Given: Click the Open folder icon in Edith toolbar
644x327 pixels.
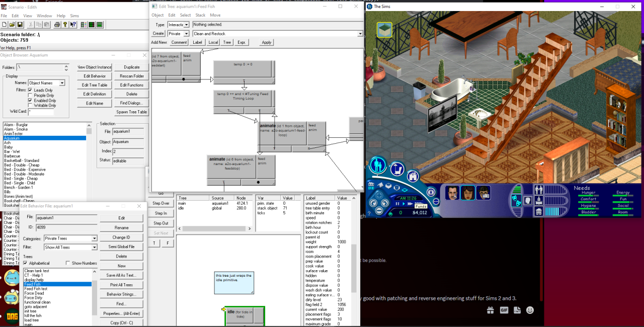Looking at the screenshot, I should click(12, 24).
